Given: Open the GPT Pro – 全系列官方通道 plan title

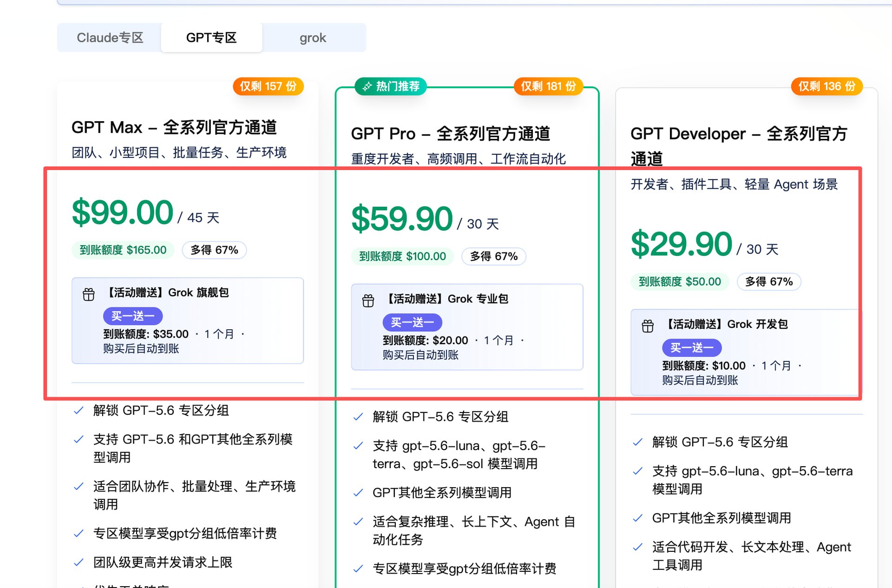Looking at the screenshot, I should [451, 134].
